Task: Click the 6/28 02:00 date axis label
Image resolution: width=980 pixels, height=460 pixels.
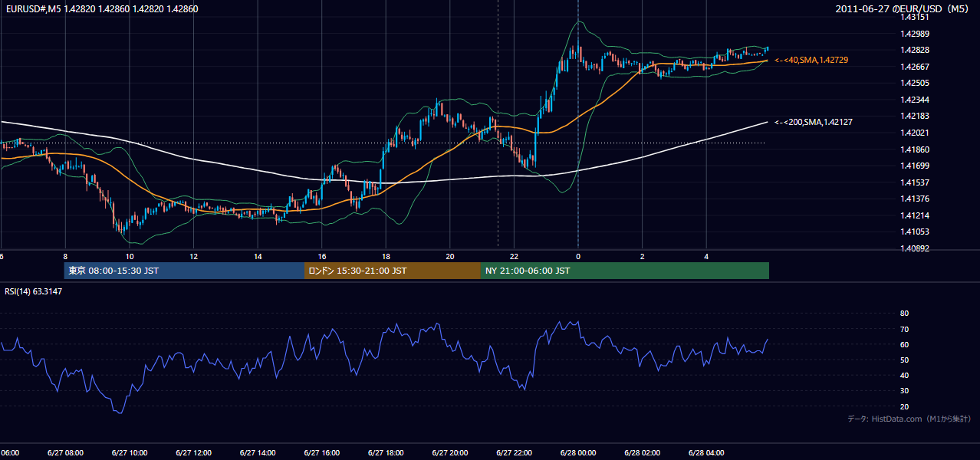Action: (642, 453)
